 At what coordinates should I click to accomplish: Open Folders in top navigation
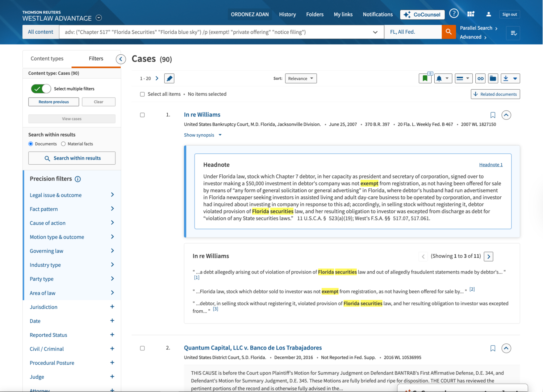315,14
